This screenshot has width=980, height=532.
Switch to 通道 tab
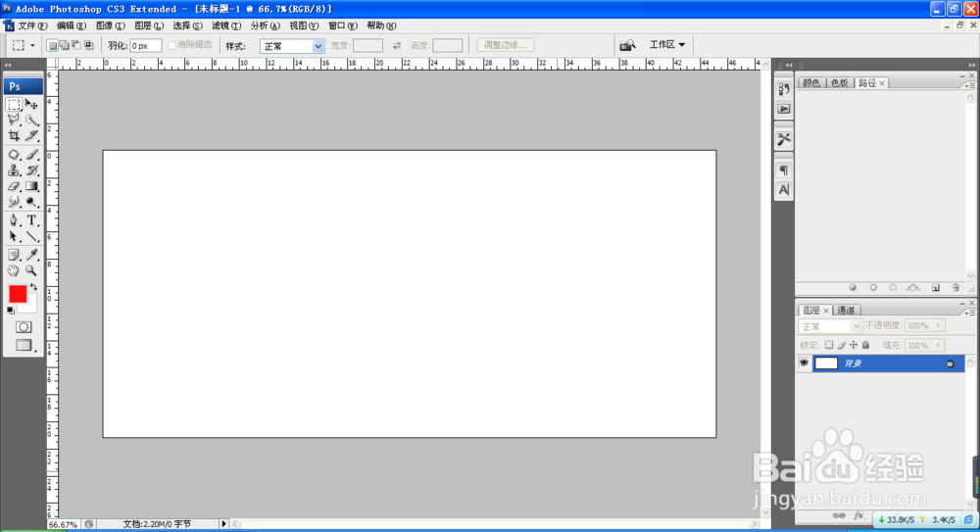(847, 310)
